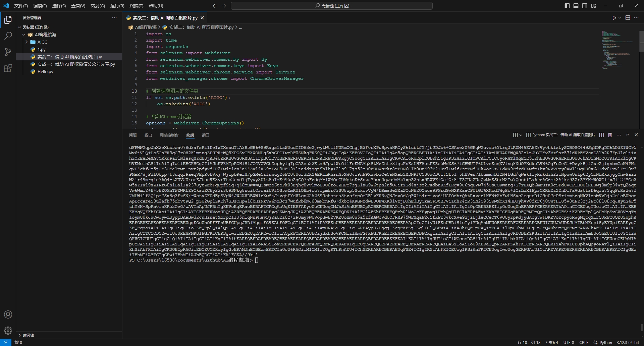Image resolution: width=644 pixels, height=346 pixels.
Task: Kill the terminal with trash icon
Action: tap(610, 135)
